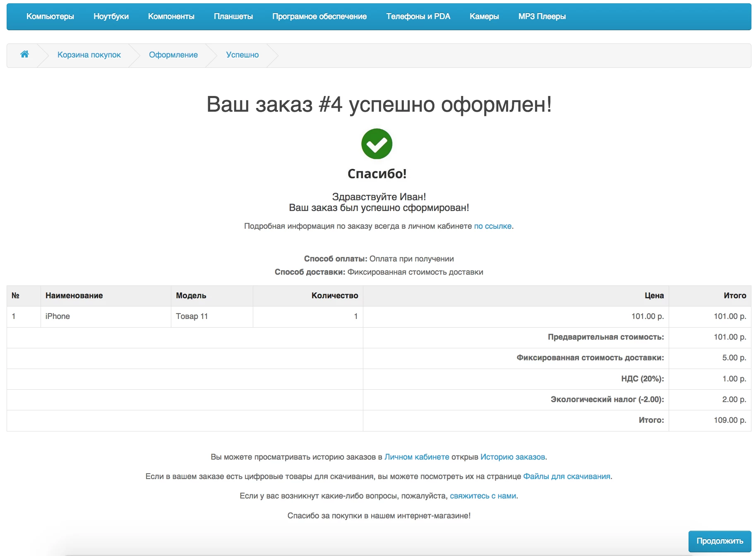Click the НДС (20%) label
This screenshot has width=756, height=556.
tap(643, 379)
